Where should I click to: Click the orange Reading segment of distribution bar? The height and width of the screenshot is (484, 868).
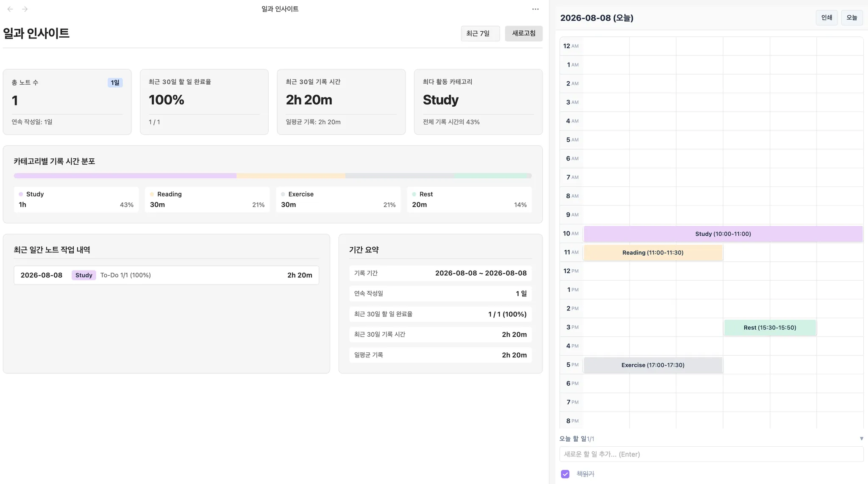(291, 176)
